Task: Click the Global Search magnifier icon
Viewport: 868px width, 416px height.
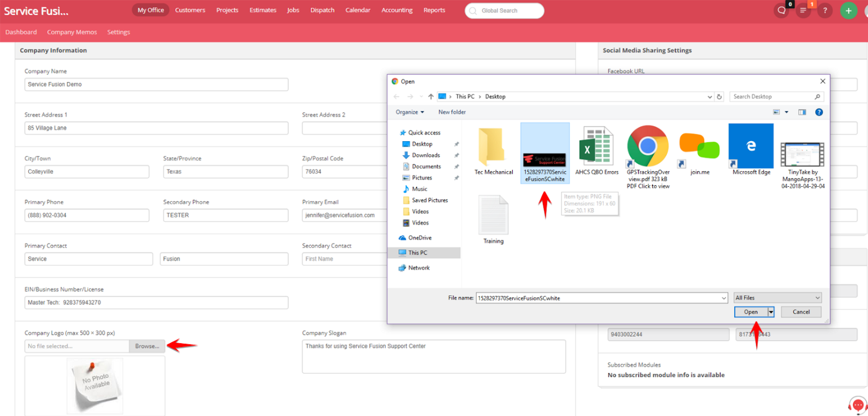Action: coord(473,10)
